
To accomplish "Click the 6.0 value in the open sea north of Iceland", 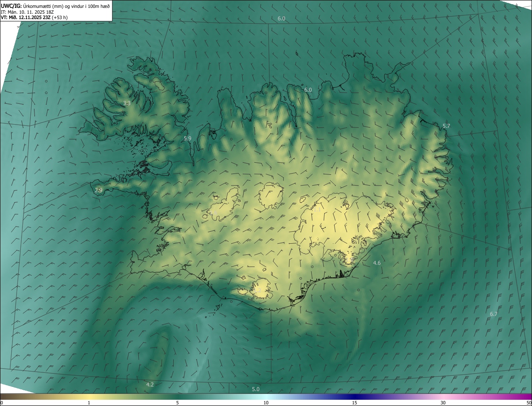I will tap(281, 18).
